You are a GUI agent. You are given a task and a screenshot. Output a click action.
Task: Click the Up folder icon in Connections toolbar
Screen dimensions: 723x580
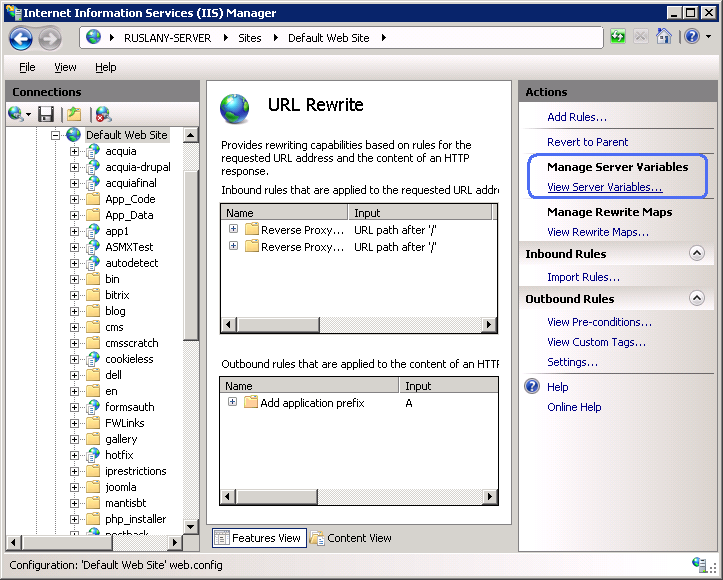point(74,114)
